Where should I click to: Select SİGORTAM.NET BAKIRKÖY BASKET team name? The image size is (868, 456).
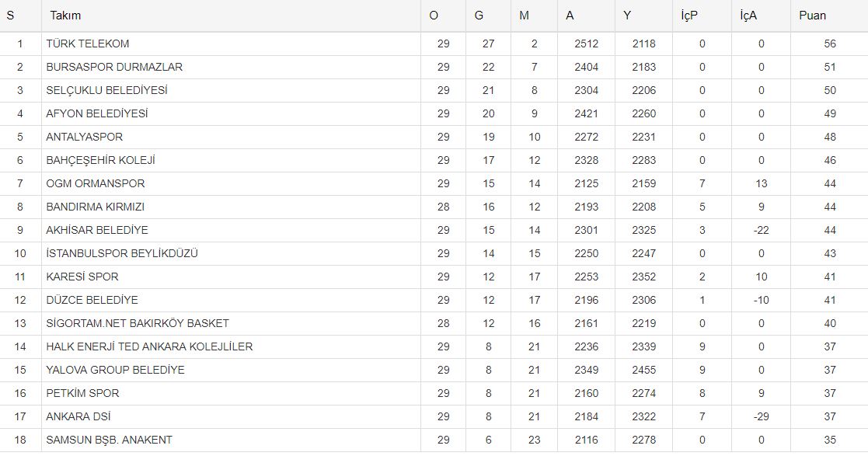tap(138, 323)
